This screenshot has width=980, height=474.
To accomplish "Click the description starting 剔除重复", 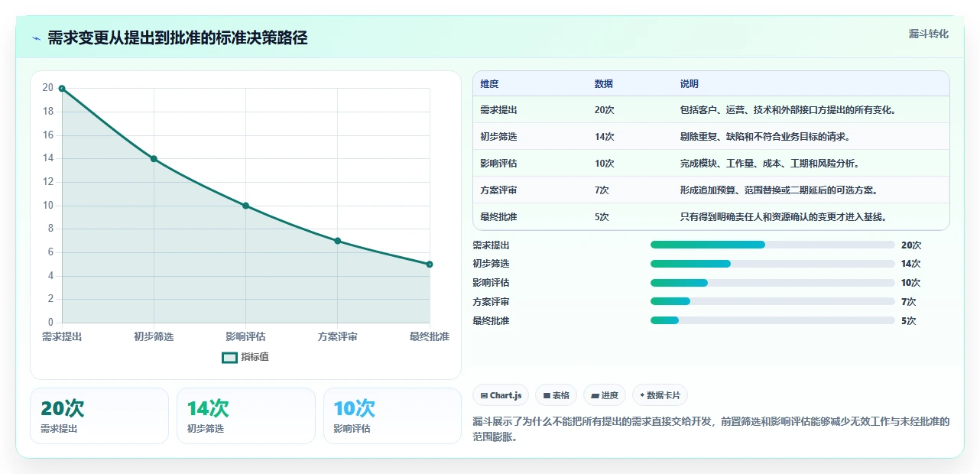I will 764,137.
